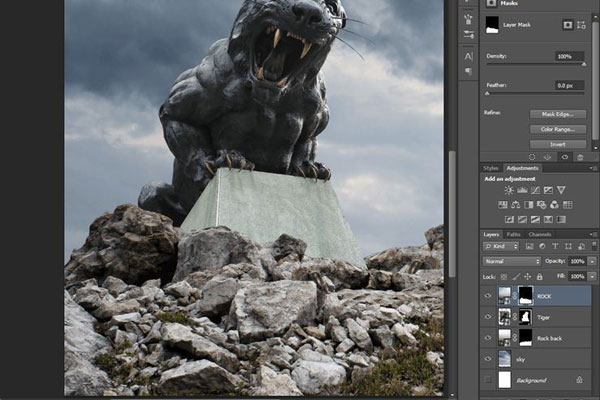Viewport: 600px width, 400px height.
Task: Hide the Tiger layer
Action: point(488,317)
